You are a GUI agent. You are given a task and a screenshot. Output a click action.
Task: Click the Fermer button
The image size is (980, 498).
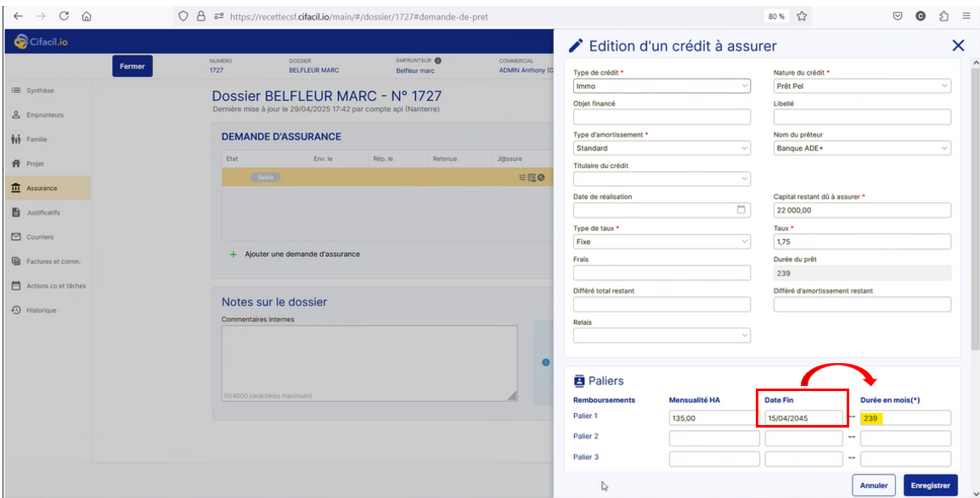tap(132, 66)
